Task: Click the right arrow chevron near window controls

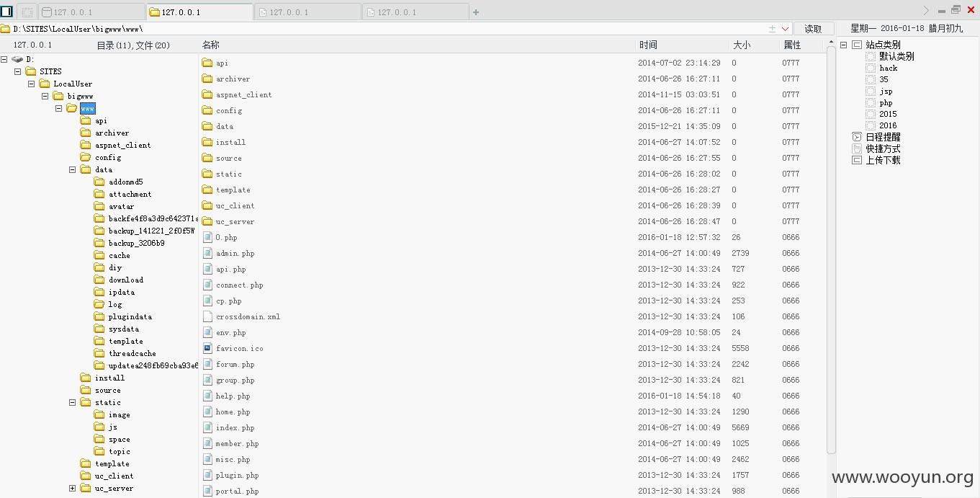Action: point(926,11)
